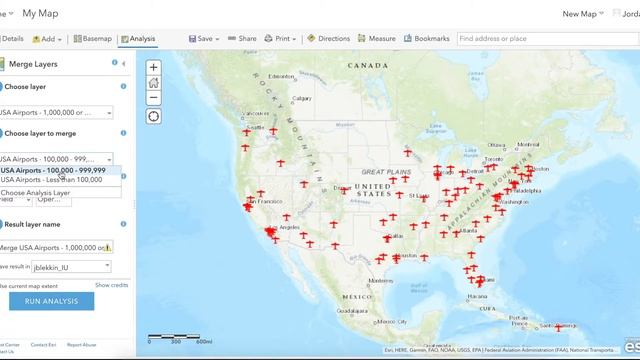The height and width of the screenshot is (360, 640).
Task: Open the Add menu
Action: click(x=47, y=39)
